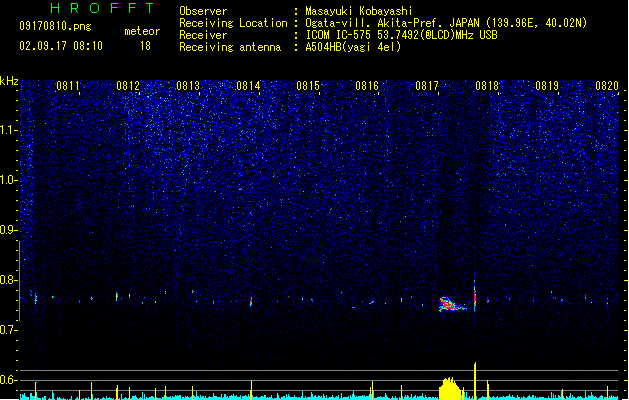Click the 0818 time marker
This screenshot has width=629, height=400.
click(x=487, y=86)
